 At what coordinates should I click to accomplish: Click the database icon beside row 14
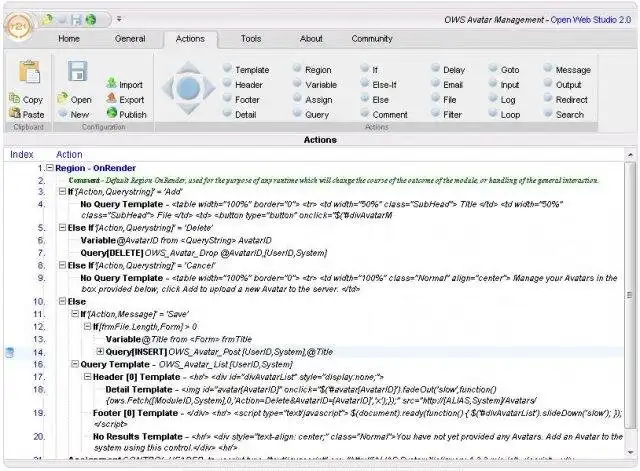pos(10,352)
